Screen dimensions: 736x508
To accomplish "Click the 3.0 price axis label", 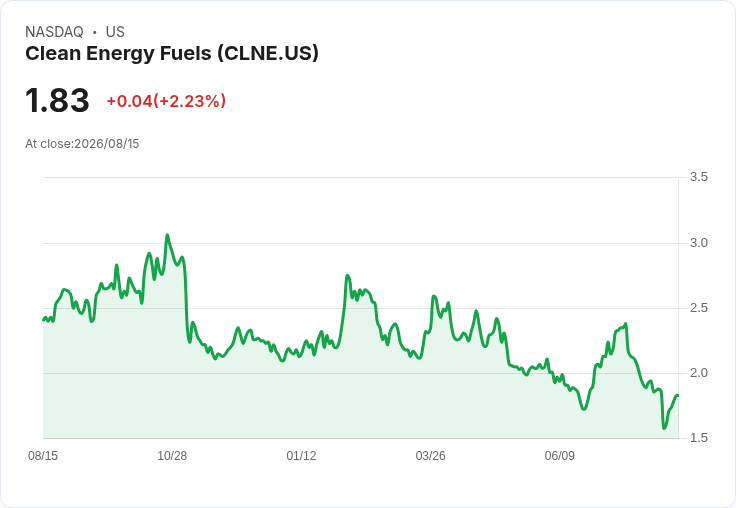I will coord(698,243).
